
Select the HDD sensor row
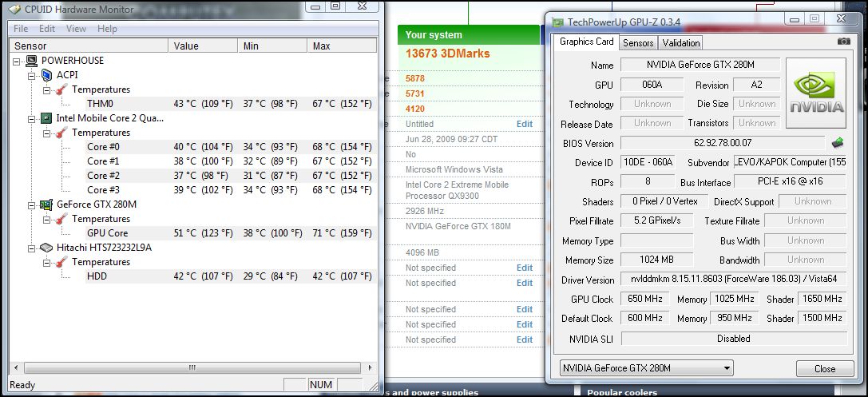point(231,276)
